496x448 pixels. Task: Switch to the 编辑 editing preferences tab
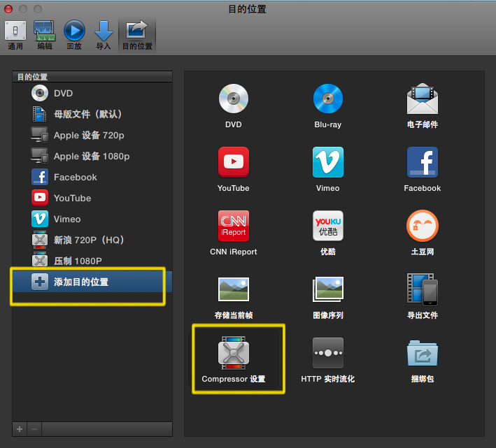[x=45, y=34]
